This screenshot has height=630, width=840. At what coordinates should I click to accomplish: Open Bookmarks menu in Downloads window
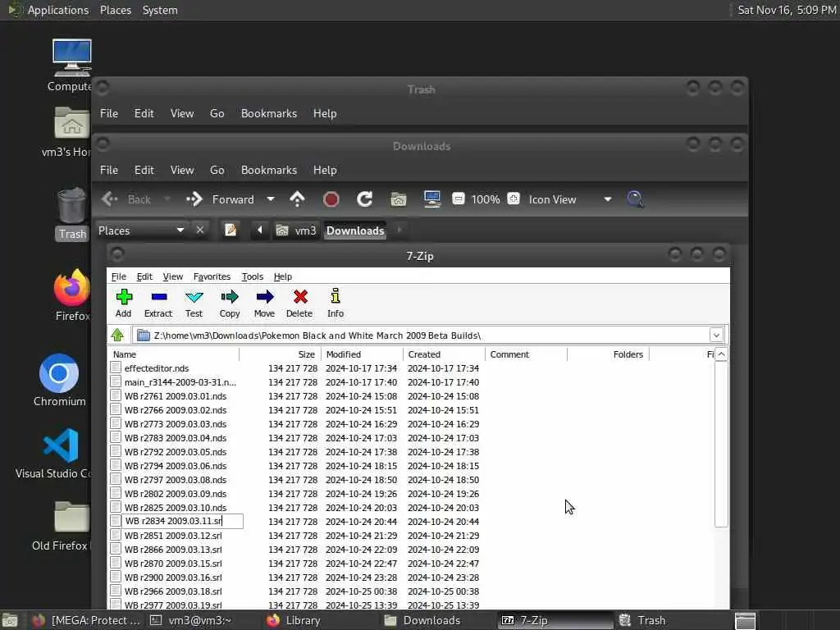click(269, 170)
